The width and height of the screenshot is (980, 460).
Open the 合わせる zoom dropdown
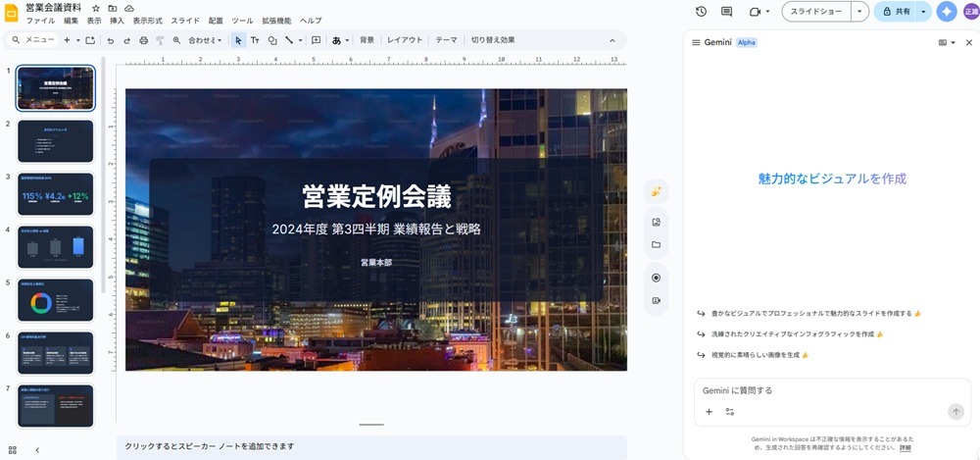[205, 40]
